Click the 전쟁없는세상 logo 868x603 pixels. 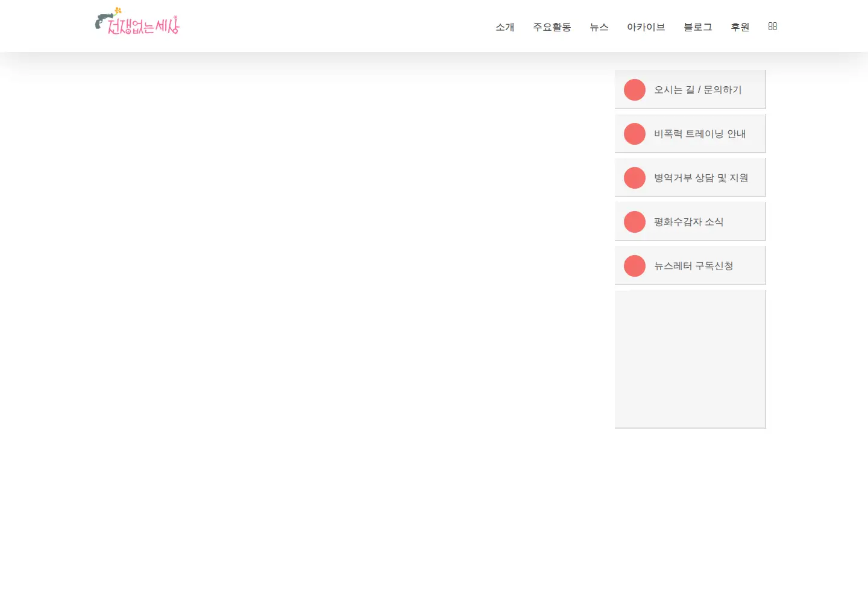click(x=137, y=22)
